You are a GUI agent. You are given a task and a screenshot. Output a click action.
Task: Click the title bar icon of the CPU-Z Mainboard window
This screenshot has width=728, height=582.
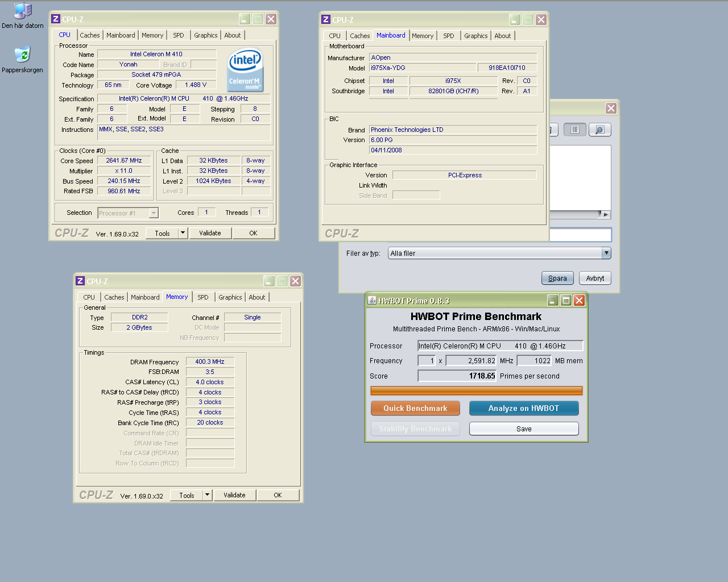[326, 19]
